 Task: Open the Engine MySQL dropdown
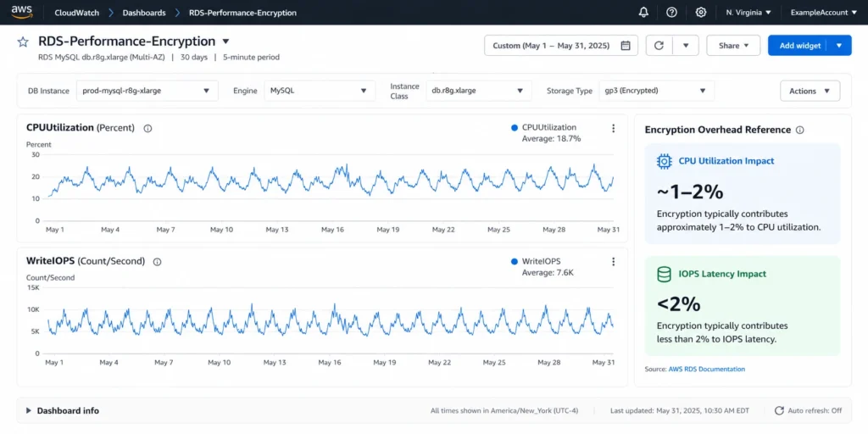pos(320,91)
